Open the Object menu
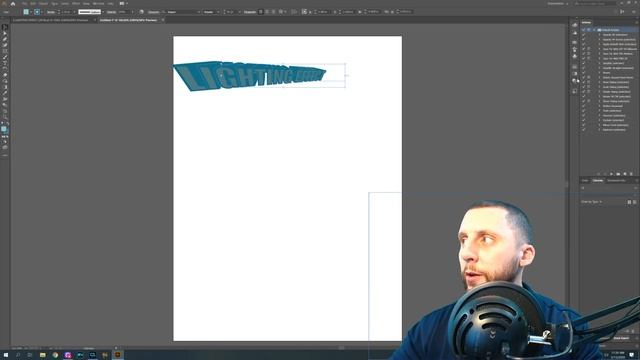 pyautogui.click(x=43, y=3)
